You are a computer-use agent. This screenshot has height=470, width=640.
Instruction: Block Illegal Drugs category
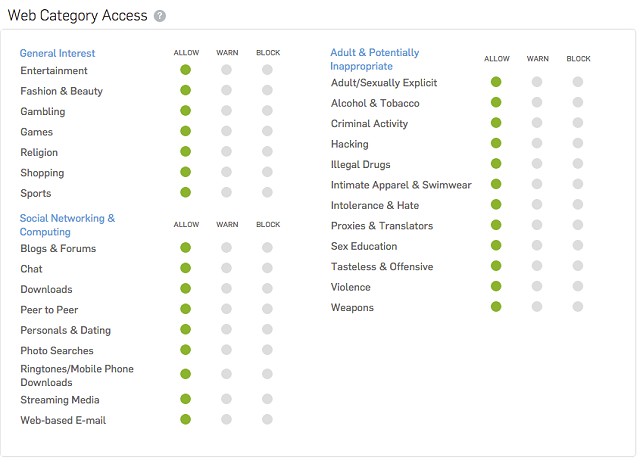(578, 164)
